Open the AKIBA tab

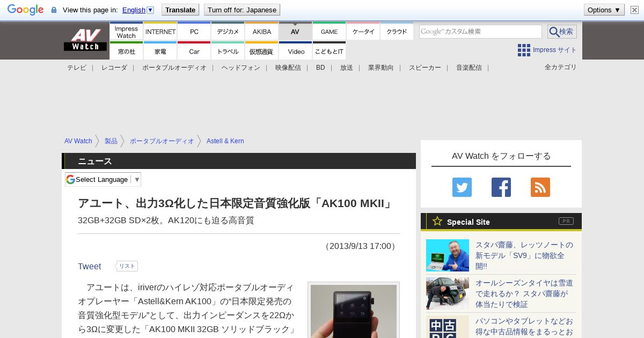[x=262, y=32]
